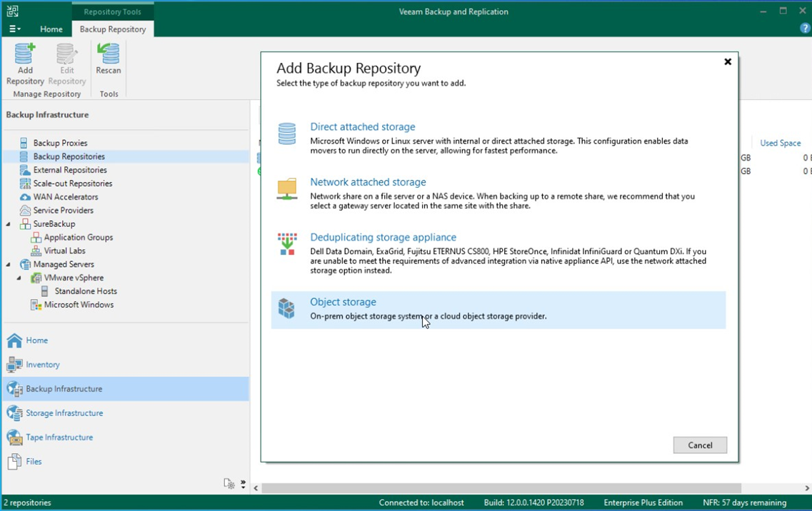This screenshot has width=812, height=511.
Task: Click the Service Providers tree icon
Action: pos(25,211)
